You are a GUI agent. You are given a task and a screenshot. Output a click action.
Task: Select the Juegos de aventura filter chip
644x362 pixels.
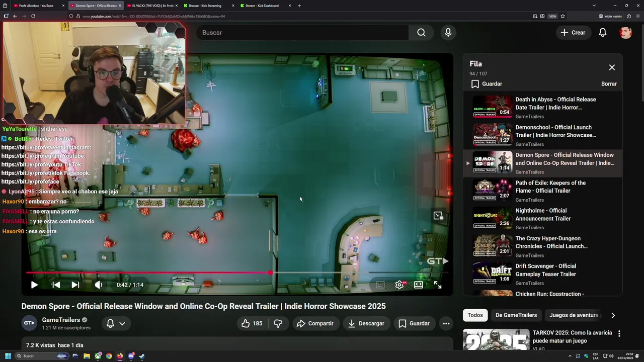[574, 315]
